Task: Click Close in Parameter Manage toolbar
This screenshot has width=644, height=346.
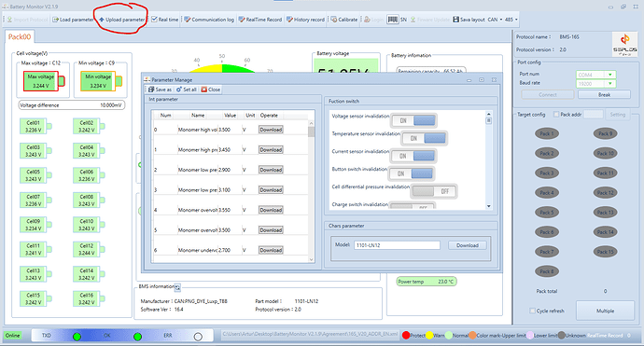Action: tap(211, 90)
